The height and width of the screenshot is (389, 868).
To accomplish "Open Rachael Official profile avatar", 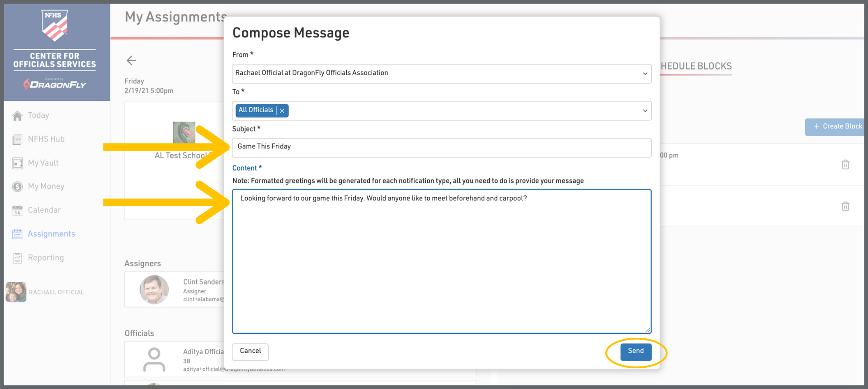I will [16, 292].
